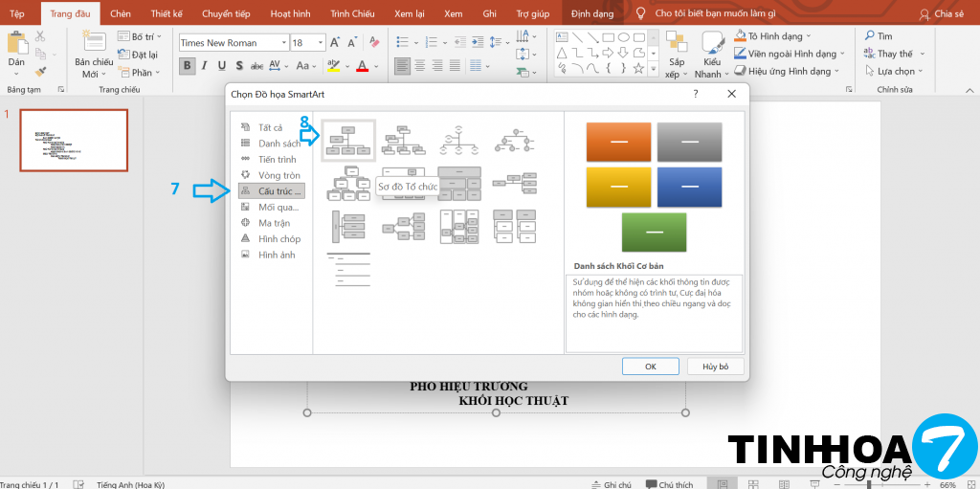The height and width of the screenshot is (489, 980).
Task: Select the Organization Chart SmartArt layout
Action: pyautogui.click(x=348, y=140)
